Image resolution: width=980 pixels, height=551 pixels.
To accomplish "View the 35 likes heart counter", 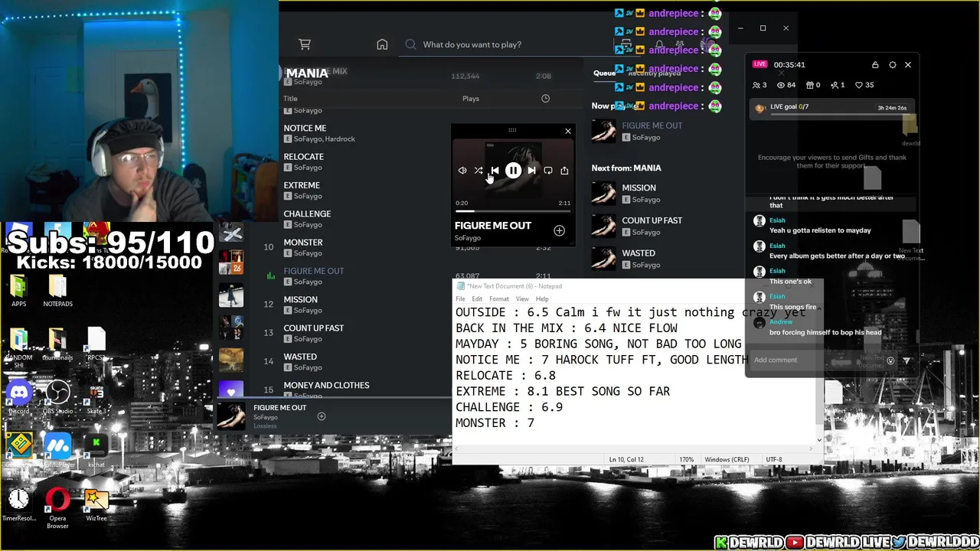I will pyautogui.click(x=865, y=85).
